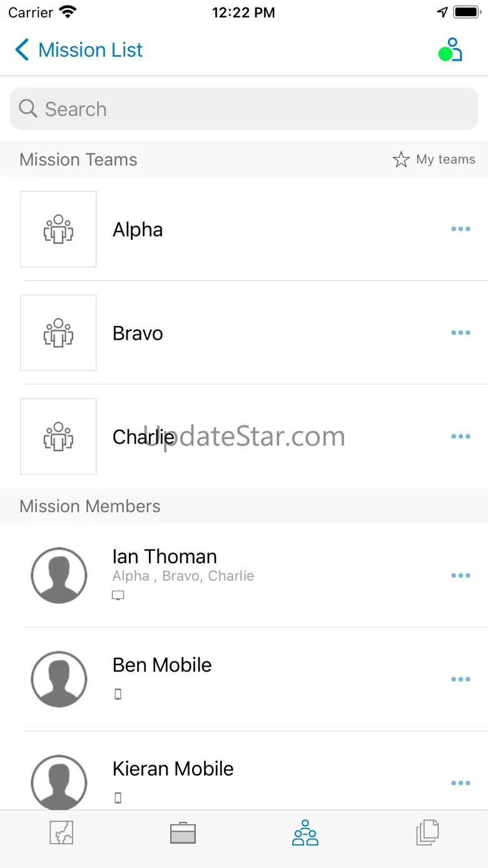
Task: Open more options for Bravo team
Action: (x=460, y=333)
